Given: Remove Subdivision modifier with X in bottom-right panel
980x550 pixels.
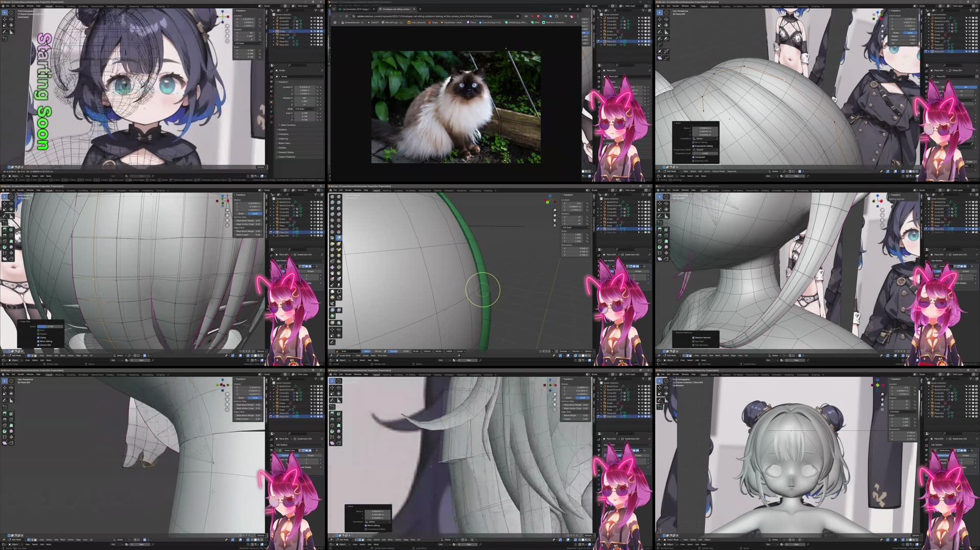Looking at the screenshot, I should [972, 451].
